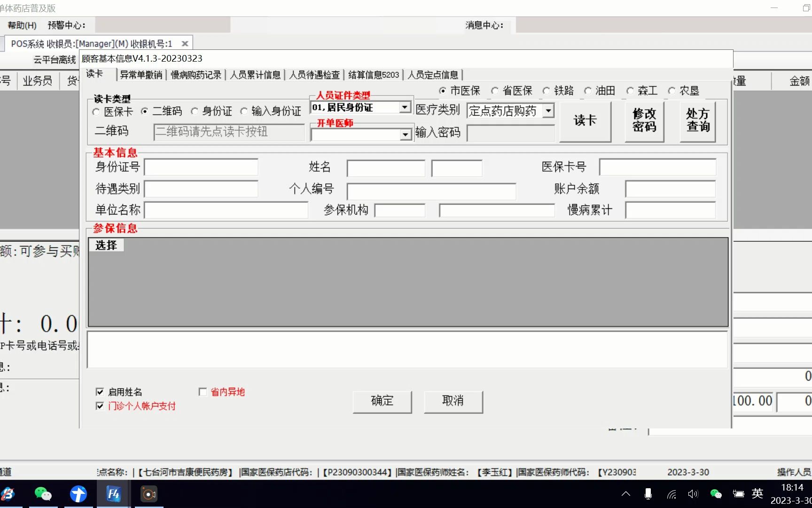
Task: Show hidden system tray icons
Action: pos(626,494)
